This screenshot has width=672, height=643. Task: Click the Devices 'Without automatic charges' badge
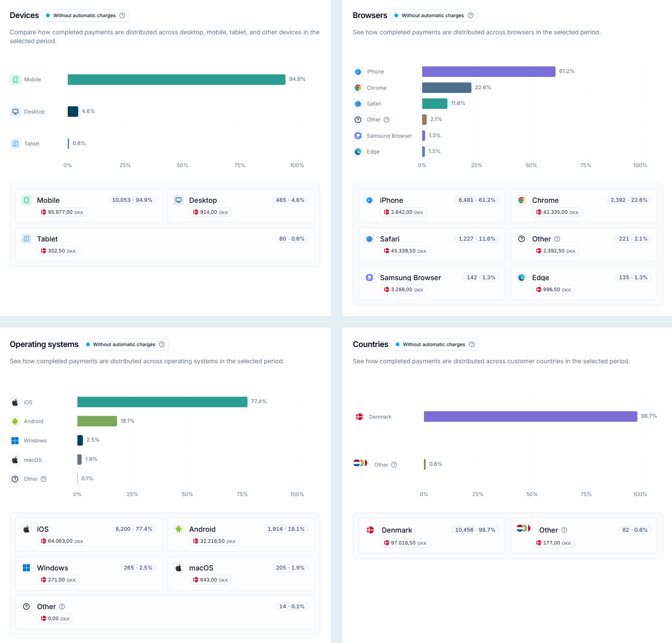tap(86, 15)
